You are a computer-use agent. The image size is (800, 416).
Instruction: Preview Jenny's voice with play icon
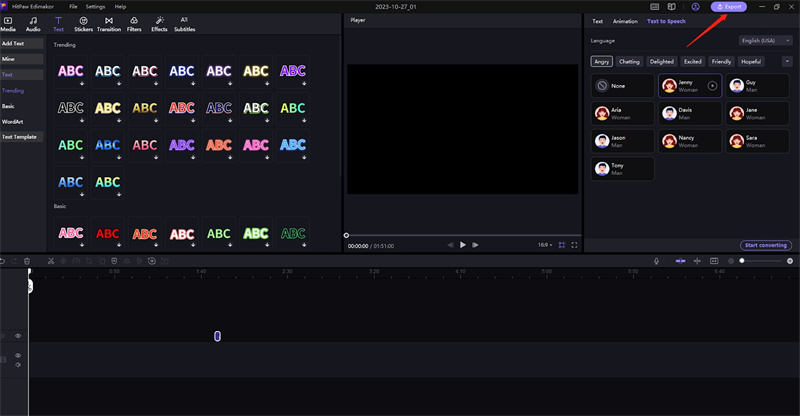(x=712, y=87)
